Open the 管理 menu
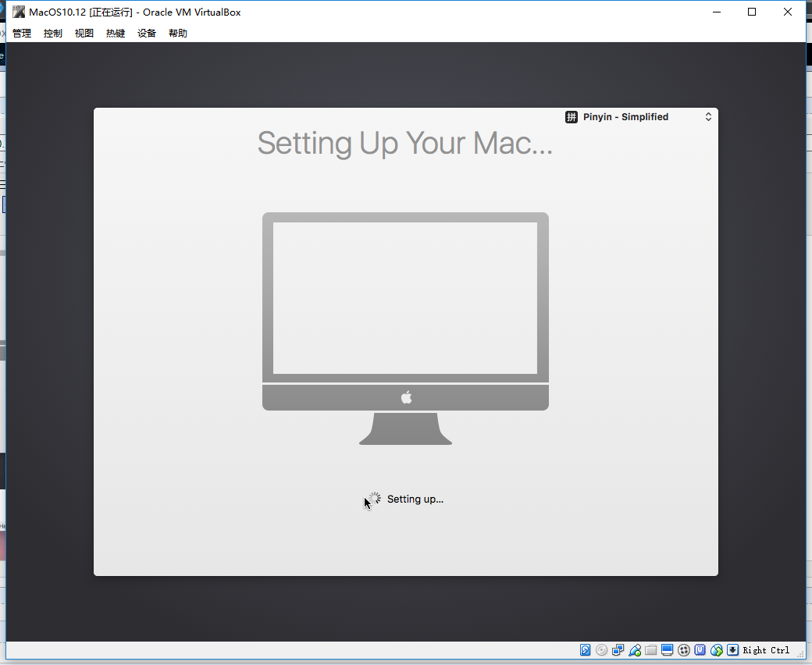Screen dimensions: 812x665 point(22,33)
